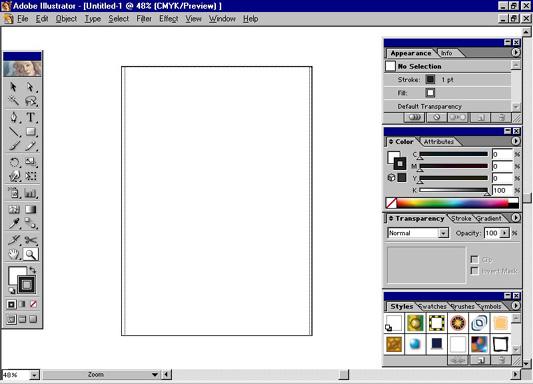533x384 pixels.
Task: Switch to the Swatches tab
Action: [x=432, y=307]
